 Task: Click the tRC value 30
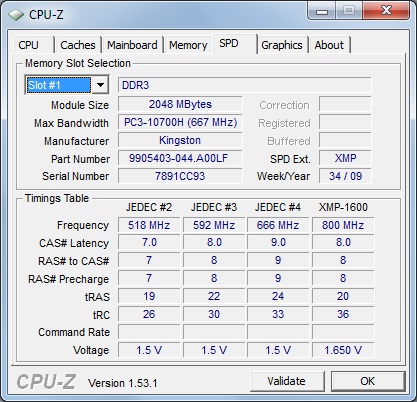click(214, 314)
